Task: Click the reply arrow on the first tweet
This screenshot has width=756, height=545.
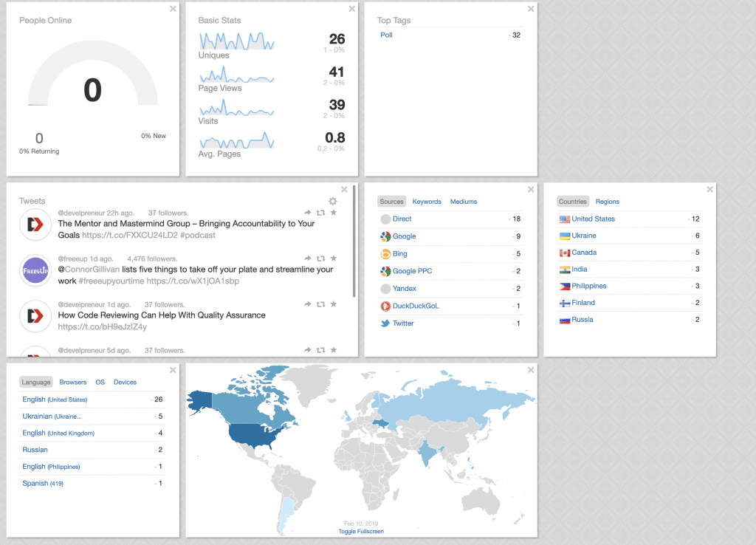Action: click(x=308, y=213)
